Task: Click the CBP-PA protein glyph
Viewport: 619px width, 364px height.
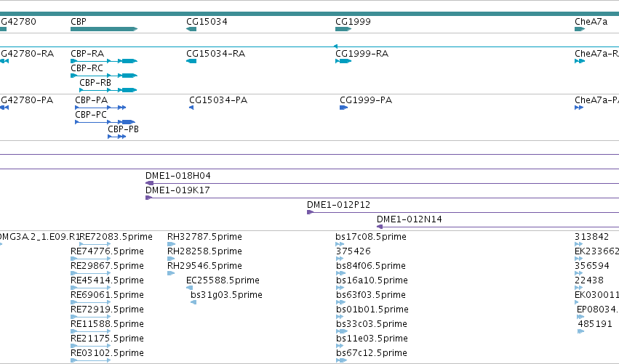Action: tap(100, 108)
